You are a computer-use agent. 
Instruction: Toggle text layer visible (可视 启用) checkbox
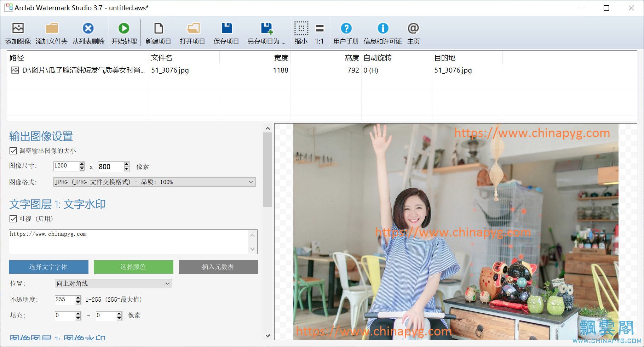13,219
